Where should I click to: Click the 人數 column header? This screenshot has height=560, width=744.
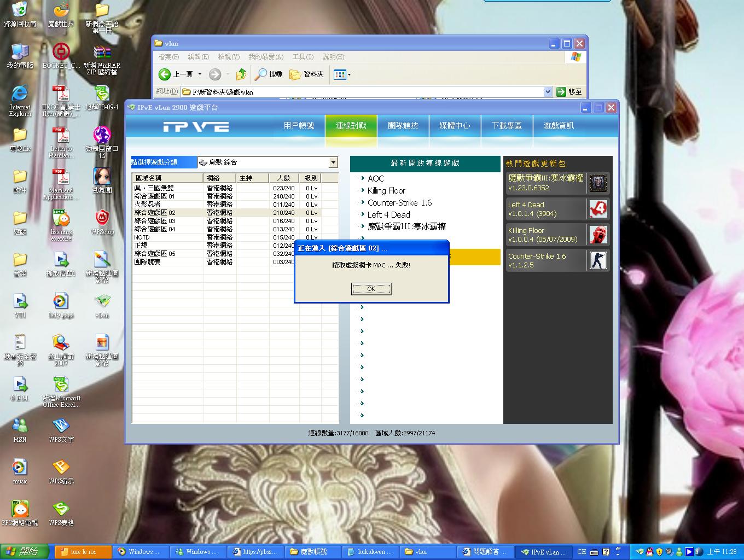pyautogui.click(x=283, y=178)
